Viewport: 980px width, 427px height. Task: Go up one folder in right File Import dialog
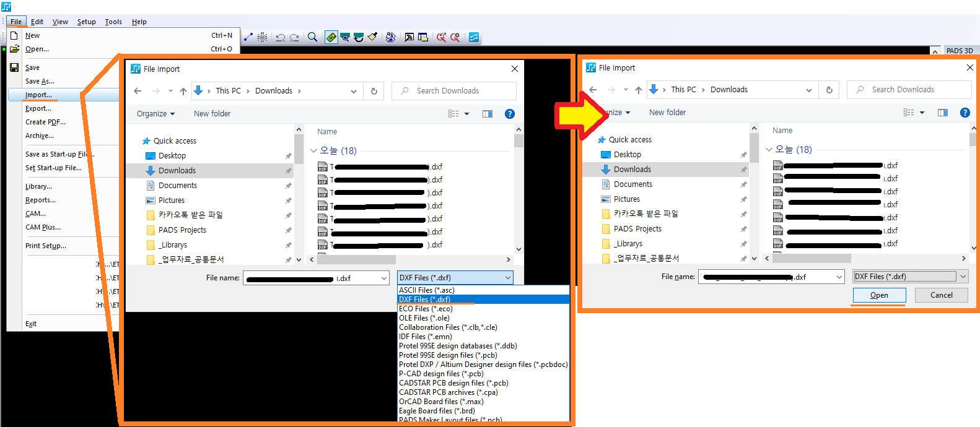[x=639, y=90]
